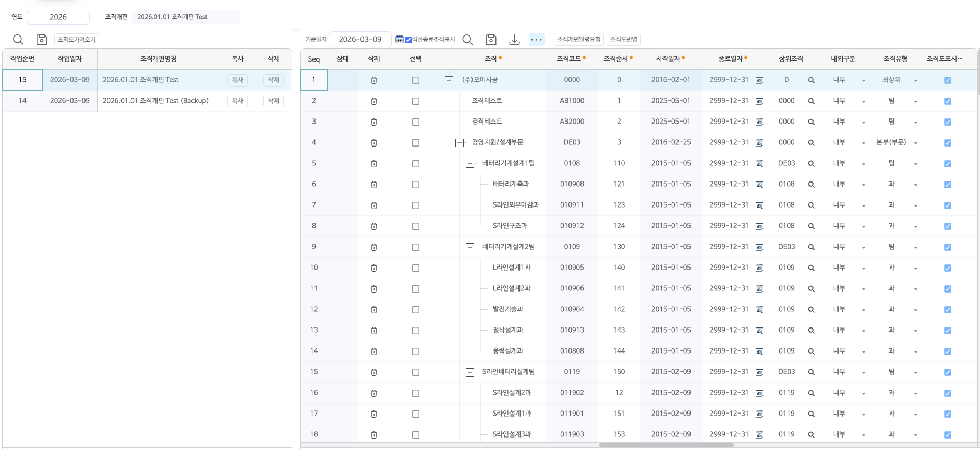This screenshot has width=980, height=449.
Task: Uncheck 조직도표시 for (주)오이사공 row
Action: pyautogui.click(x=948, y=80)
